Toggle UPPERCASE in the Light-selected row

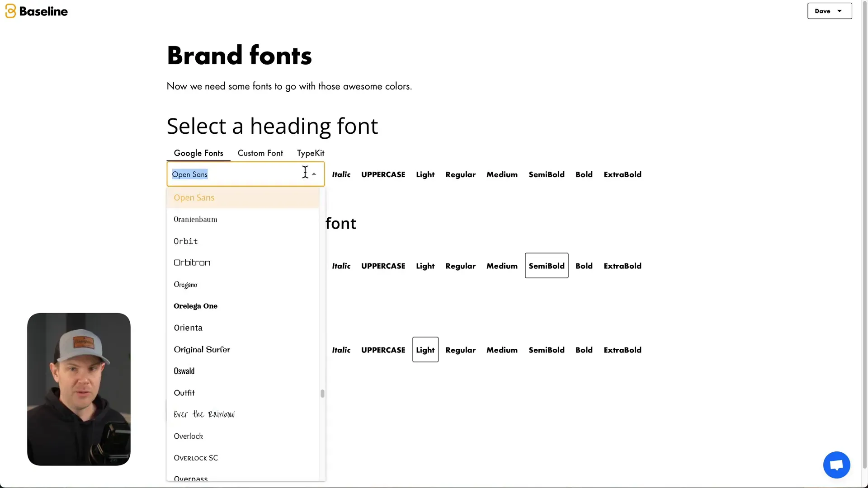[383, 350]
